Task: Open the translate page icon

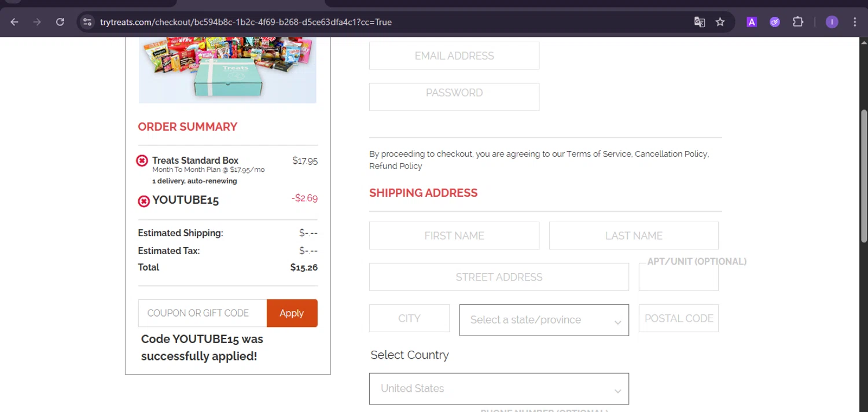Action: pos(700,22)
